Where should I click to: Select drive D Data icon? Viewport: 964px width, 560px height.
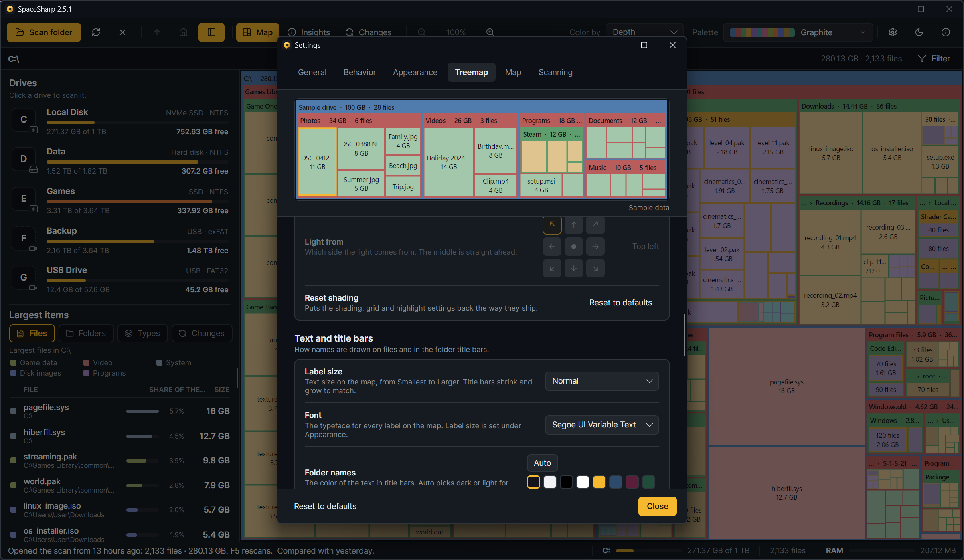[24, 159]
